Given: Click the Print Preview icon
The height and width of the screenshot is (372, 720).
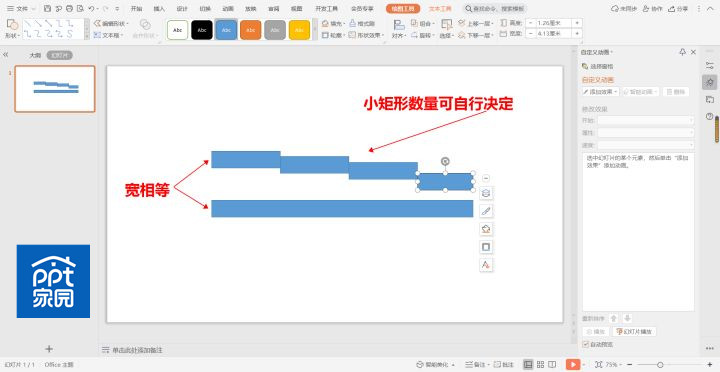Looking at the screenshot, I should tap(80, 8).
